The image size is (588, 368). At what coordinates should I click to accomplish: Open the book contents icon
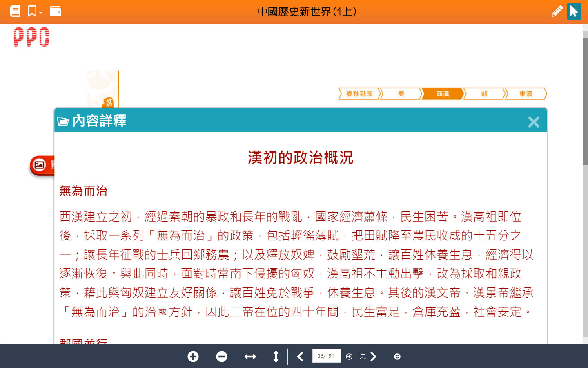point(15,11)
